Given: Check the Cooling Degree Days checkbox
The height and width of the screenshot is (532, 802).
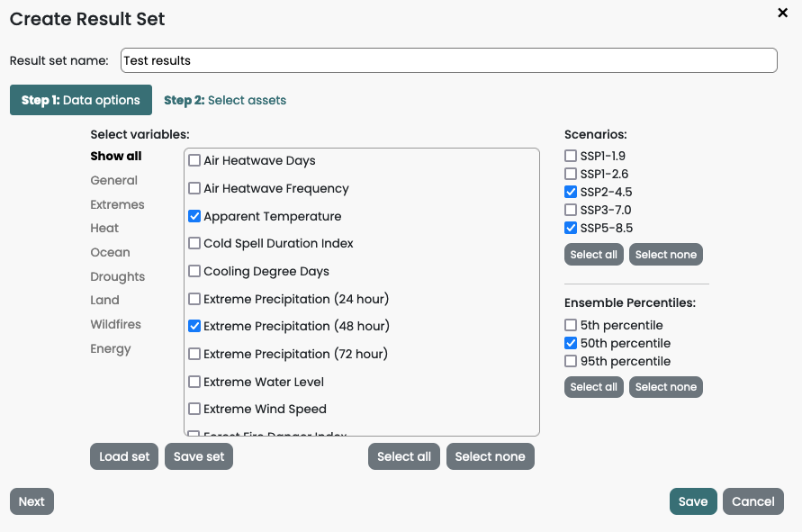Looking at the screenshot, I should (194, 271).
